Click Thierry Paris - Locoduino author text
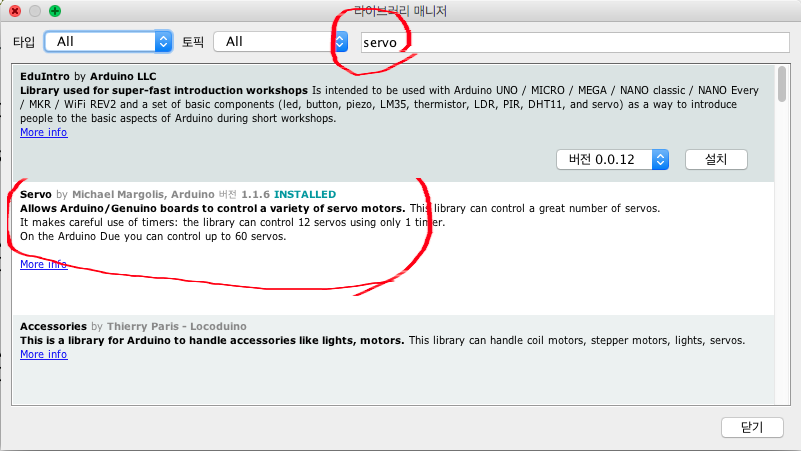Image resolution: width=801 pixels, height=451 pixels. (177, 326)
